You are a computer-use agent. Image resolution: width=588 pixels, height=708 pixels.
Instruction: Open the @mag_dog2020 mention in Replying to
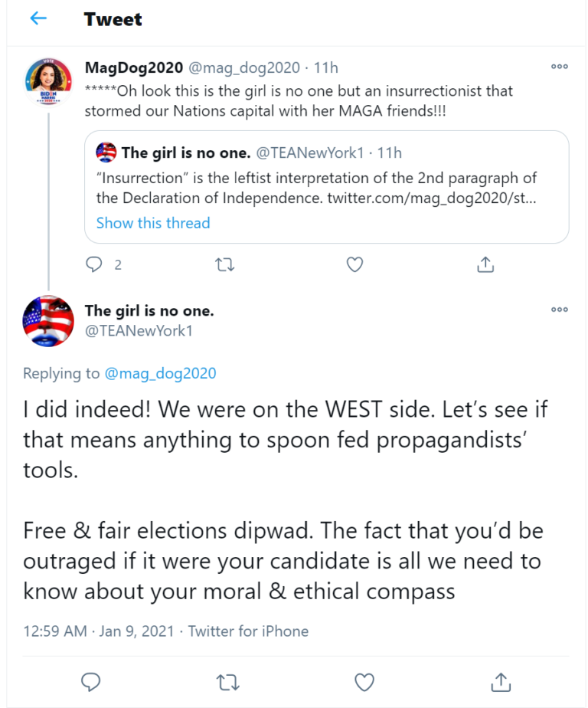click(160, 373)
